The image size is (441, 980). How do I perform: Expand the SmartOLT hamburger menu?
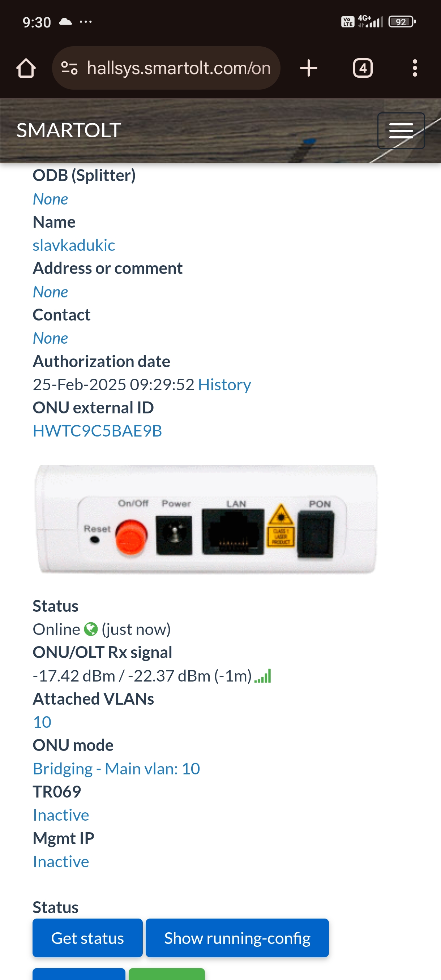tap(401, 130)
